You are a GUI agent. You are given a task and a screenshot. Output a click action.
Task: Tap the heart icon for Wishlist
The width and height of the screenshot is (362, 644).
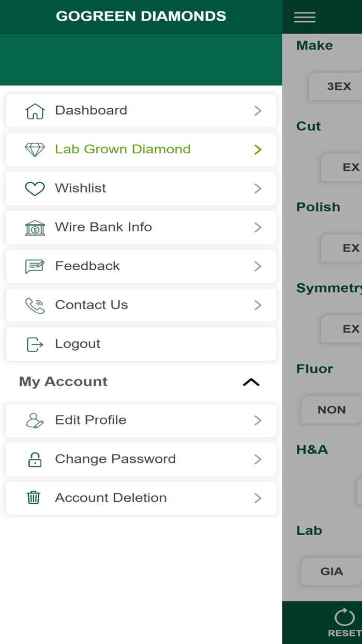tap(34, 188)
